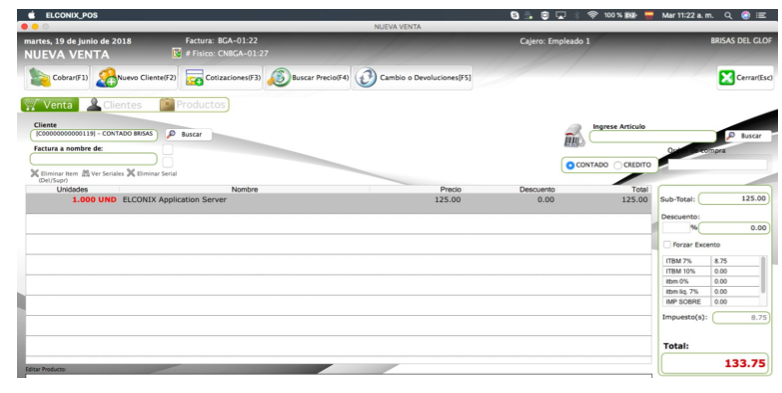The width and height of the screenshot is (782, 393).
Task: Click the Factura a nombre de field
Action: pyautogui.click(x=94, y=159)
